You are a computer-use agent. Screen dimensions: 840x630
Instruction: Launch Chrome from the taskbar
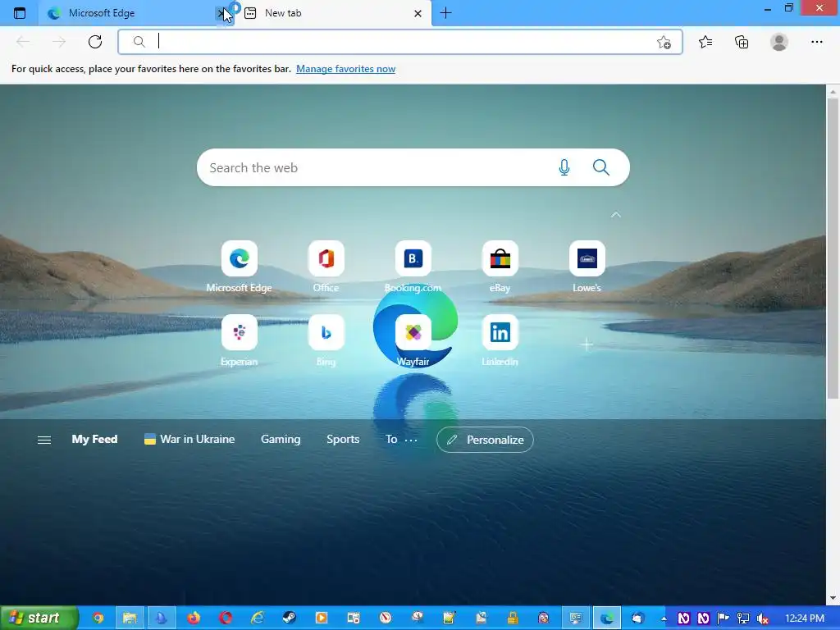98,619
